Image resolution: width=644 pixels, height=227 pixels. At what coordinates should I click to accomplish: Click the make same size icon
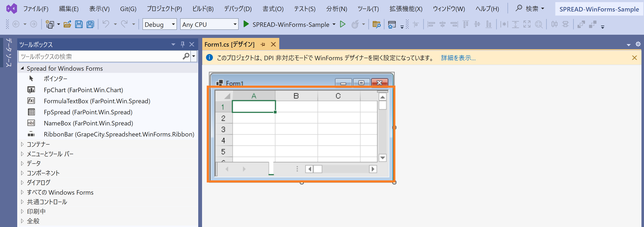(527, 24)
